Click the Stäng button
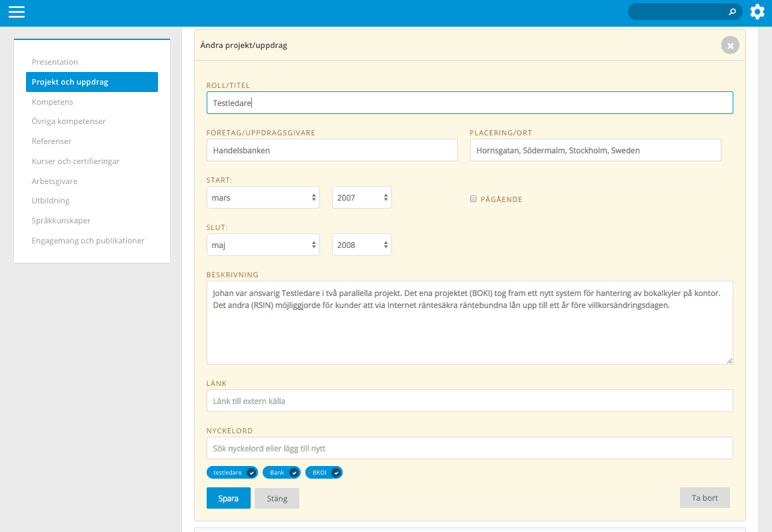The image size is (772, 532). (277, 498)
